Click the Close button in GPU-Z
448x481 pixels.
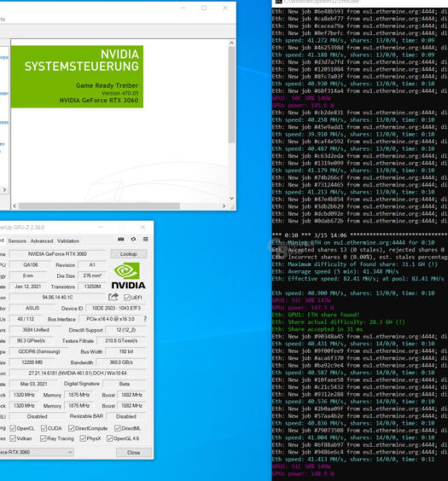click(x=133, y=453)
